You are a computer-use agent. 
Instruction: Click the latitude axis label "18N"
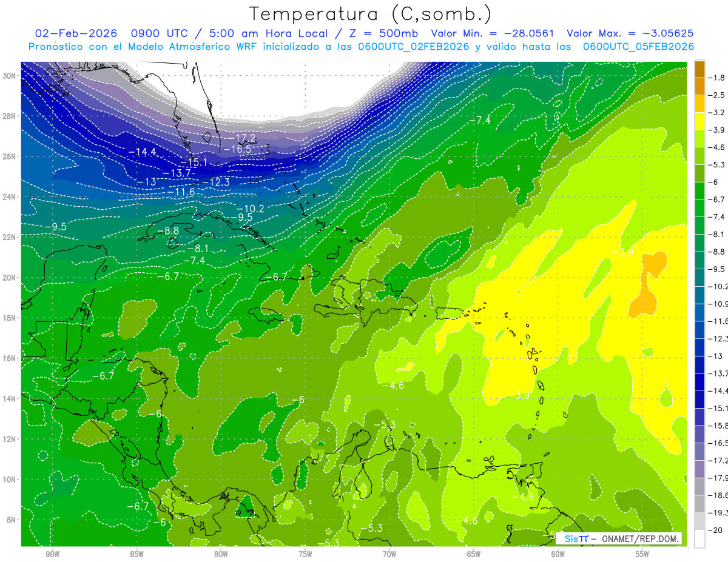pos(9,318)
